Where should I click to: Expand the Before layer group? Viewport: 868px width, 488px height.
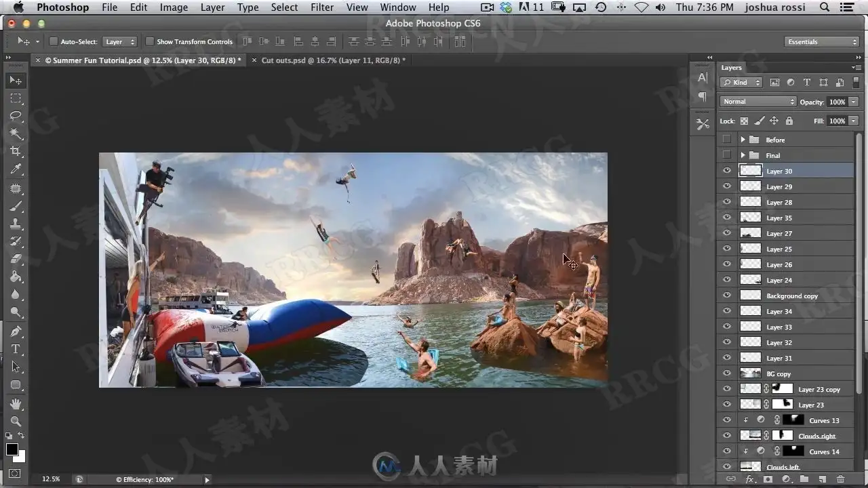pyautogui.click(x=743, y=140)
